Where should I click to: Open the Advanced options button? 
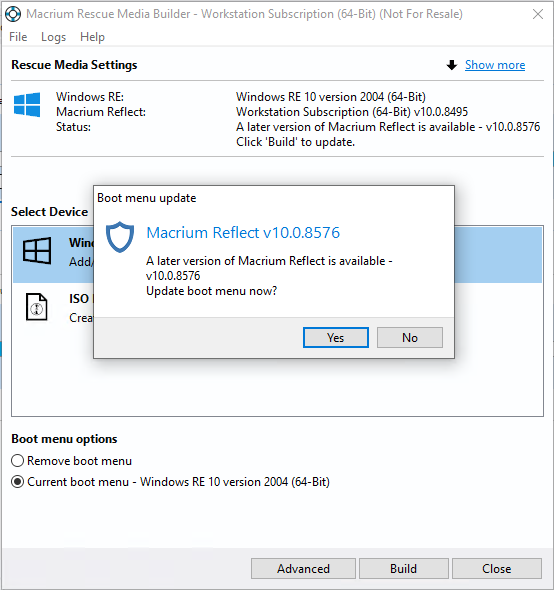point(303,569)
